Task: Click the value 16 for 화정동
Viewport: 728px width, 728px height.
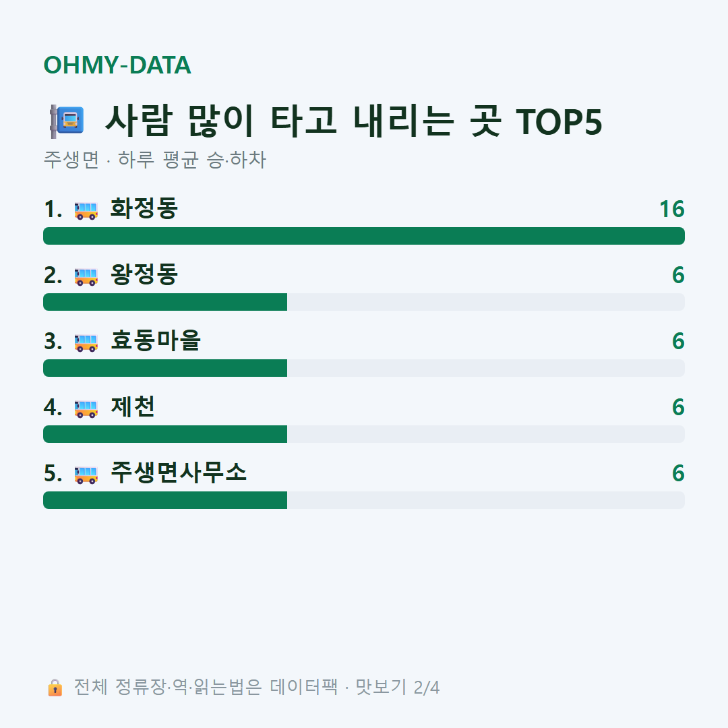Action: click(672, 210)
